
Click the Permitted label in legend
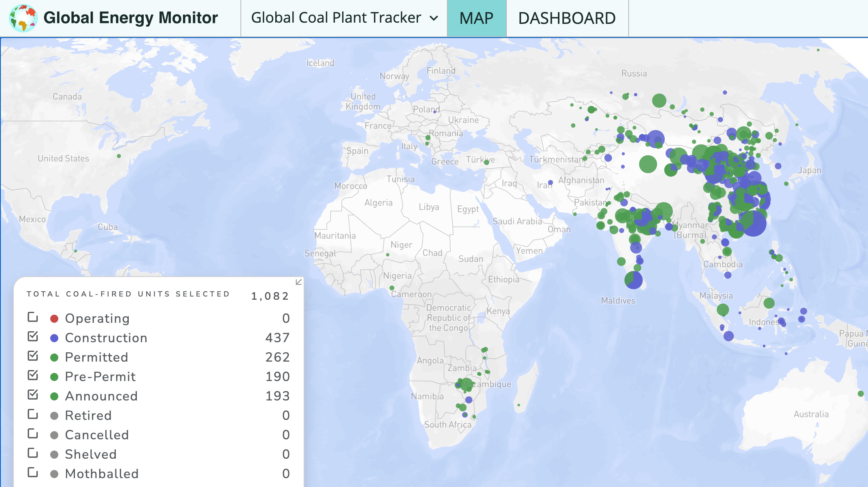click(96, 357)
